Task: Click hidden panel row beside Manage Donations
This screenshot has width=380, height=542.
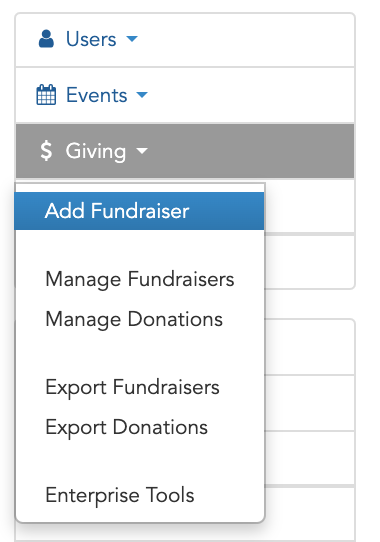Action: click(309, 347)
